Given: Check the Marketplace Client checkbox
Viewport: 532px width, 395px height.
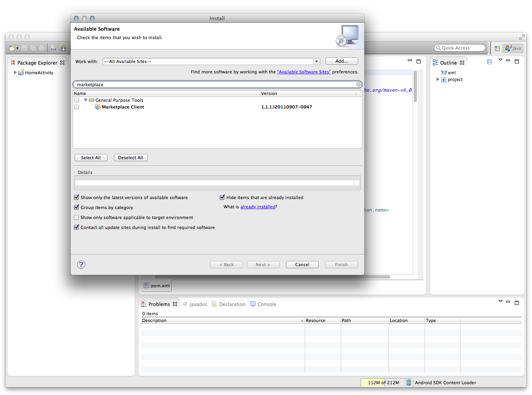Looking at the screenshot, I should point(77,107).
